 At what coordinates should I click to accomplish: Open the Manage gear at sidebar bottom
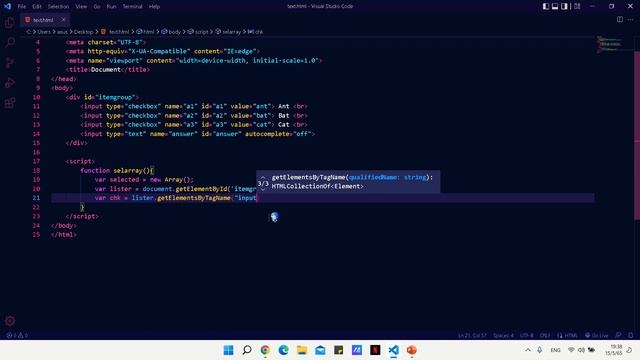10,321
